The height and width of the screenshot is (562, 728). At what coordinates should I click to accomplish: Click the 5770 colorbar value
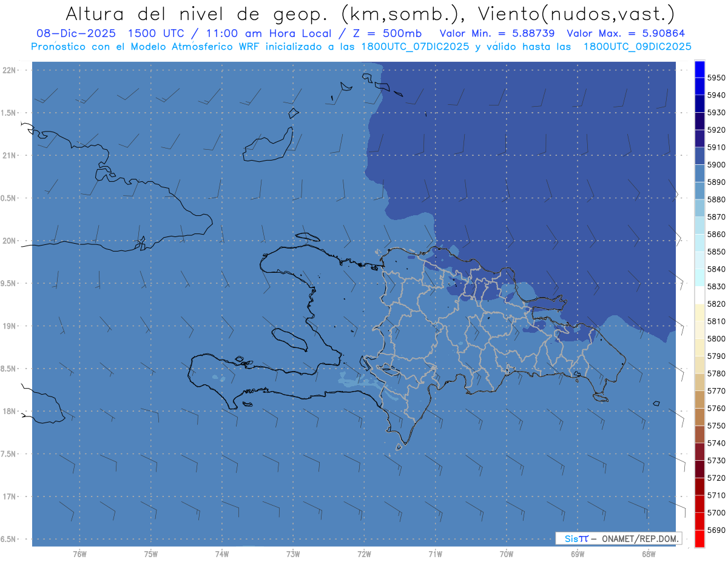pos(716,391)
